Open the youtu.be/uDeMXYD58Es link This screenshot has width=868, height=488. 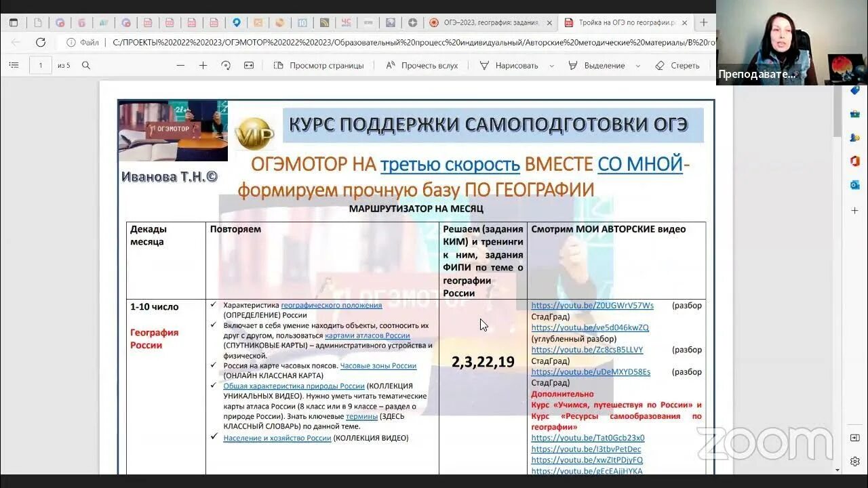[x=591, y=372]
